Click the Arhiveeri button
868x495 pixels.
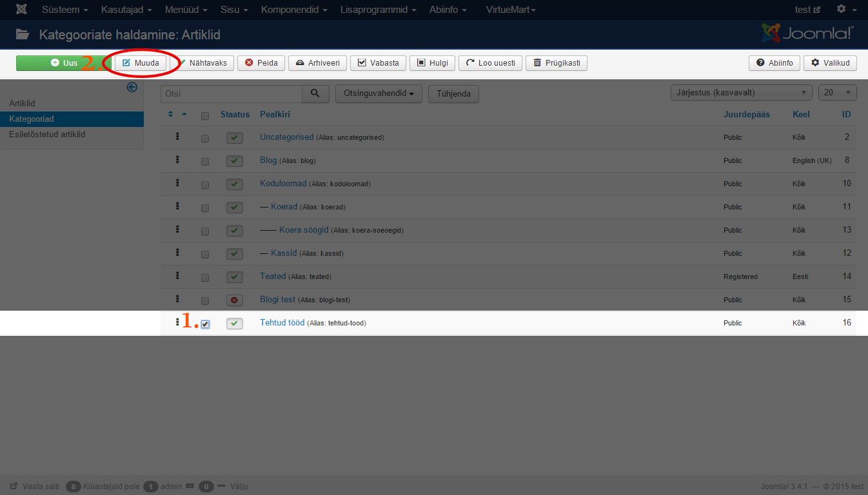click(317, 63)
